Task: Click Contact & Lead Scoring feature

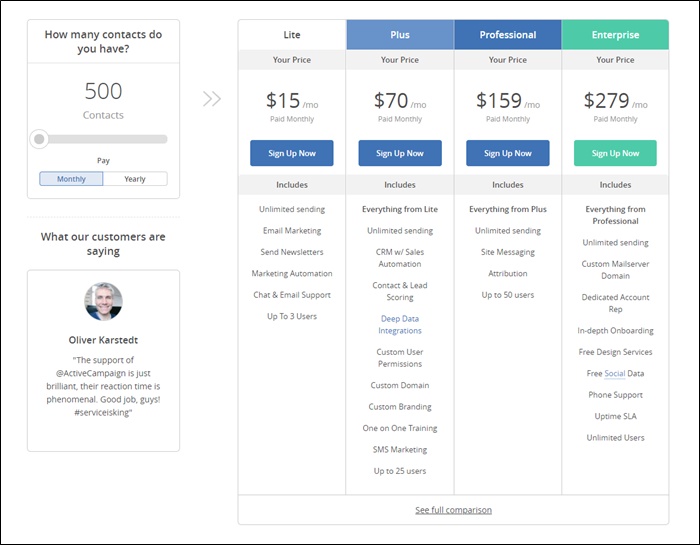Action: (x=400, y=291)
